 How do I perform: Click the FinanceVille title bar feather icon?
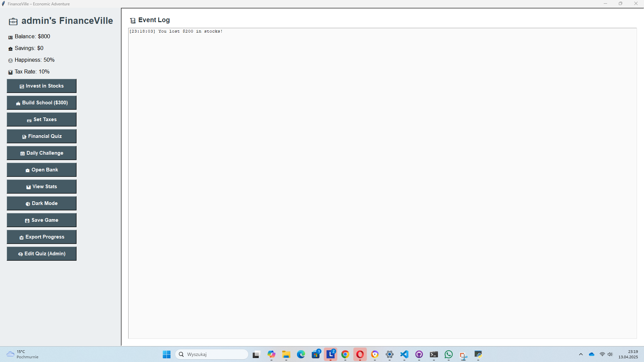pyautogui.click(x=3, y=4)
